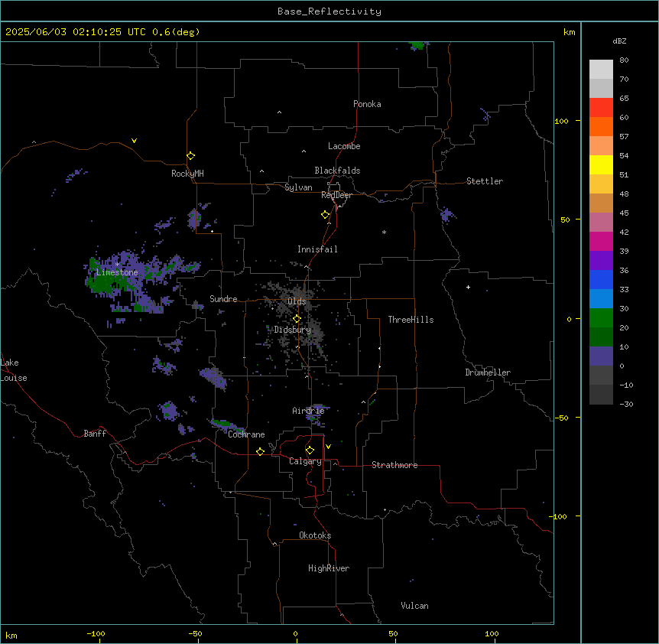Click yellow diamond marker near Cochrane

(x=260, y=451)
